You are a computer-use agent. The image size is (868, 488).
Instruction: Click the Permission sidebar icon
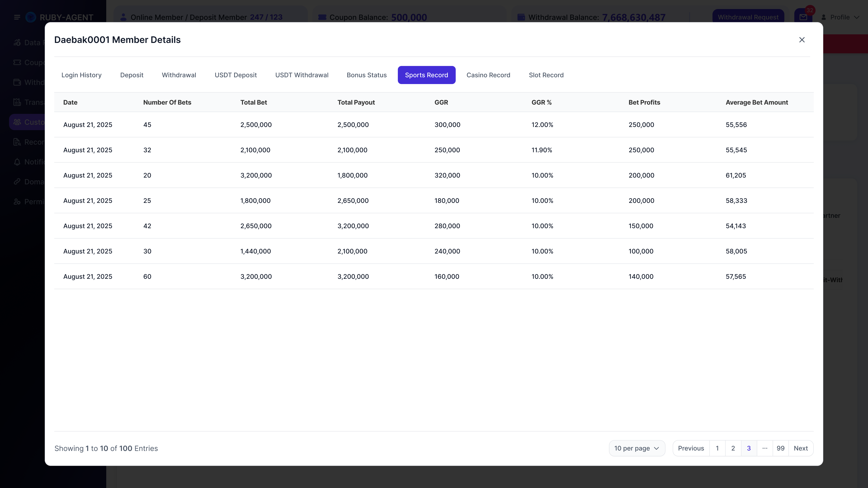(17, 201)
